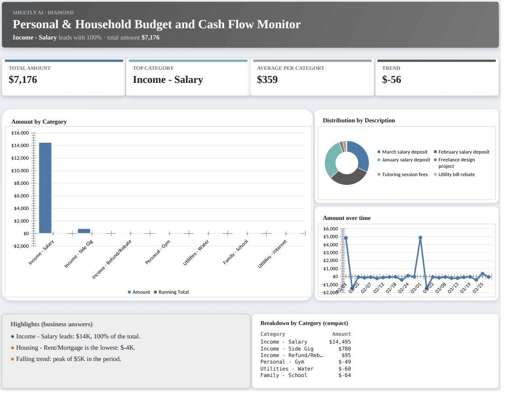Click the $-64 amount cell

(345, 375)
